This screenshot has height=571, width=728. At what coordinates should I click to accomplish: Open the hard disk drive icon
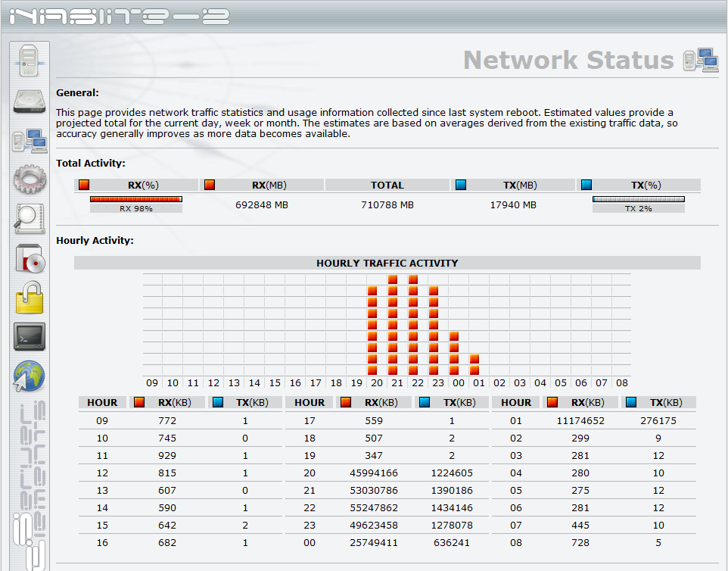click(x=30, y=101)
